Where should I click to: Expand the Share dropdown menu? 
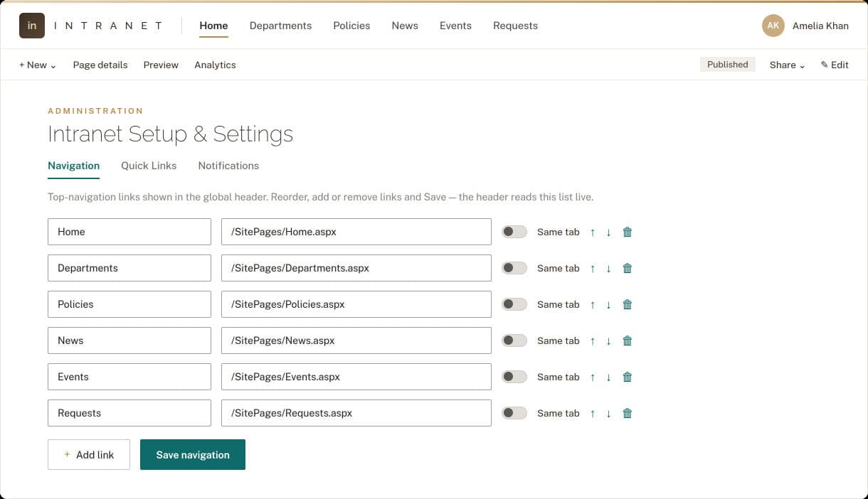[788, 65]
